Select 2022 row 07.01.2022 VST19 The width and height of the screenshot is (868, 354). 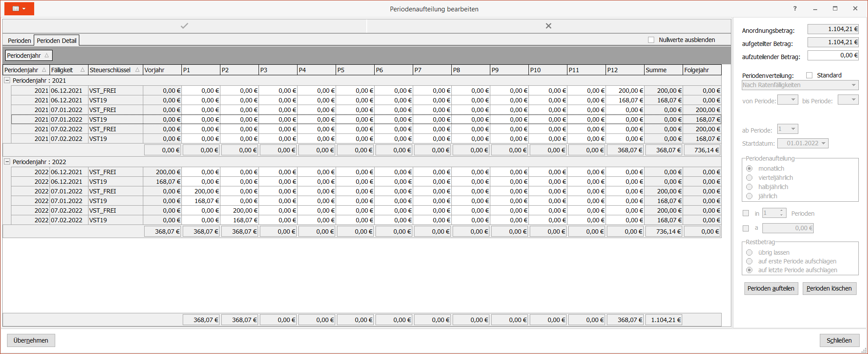[366, 201]
